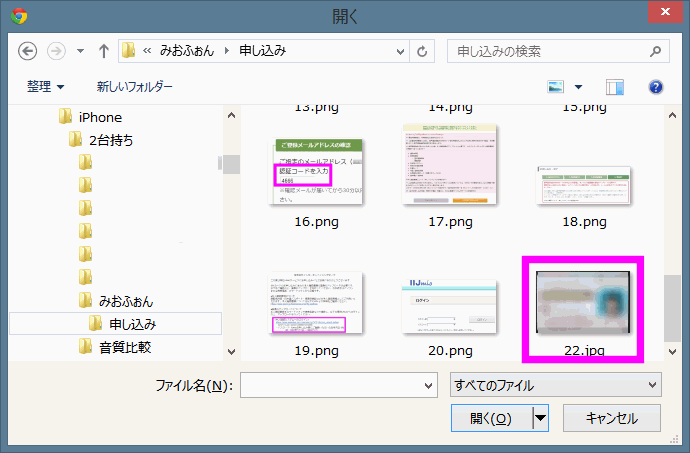Viewport: 690px width, 453px height.
Task: Click the refresh button beside address bar
Action: 423,51
